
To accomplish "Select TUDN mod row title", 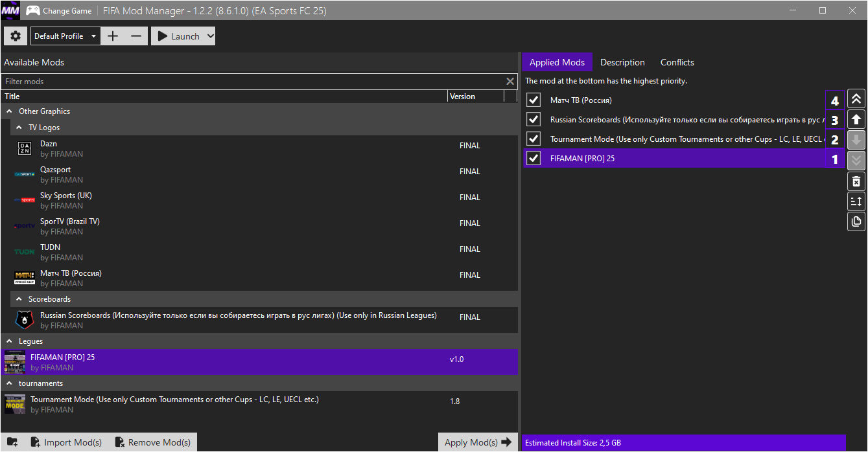I will coord(50,247).
